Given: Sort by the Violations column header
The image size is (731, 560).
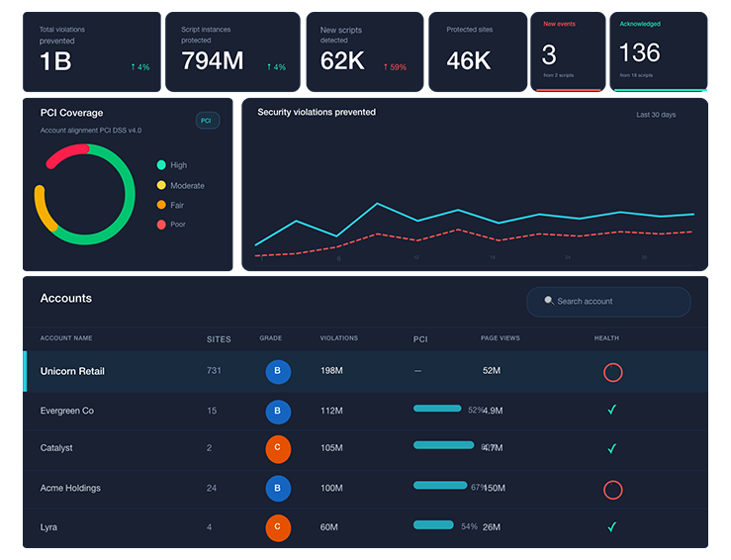Looking at the screenshot, I should (339, 338).
